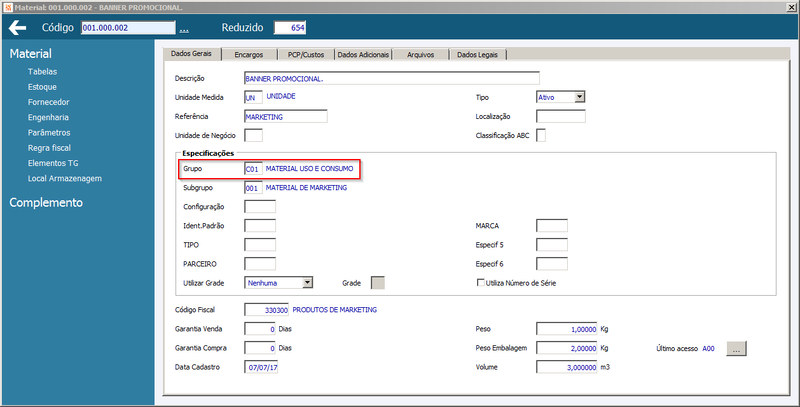Image resolution: width=800 pixels, height=407 pixels.
Task: Click the UNIDADE description text
Action: click(x=281, y=96)
